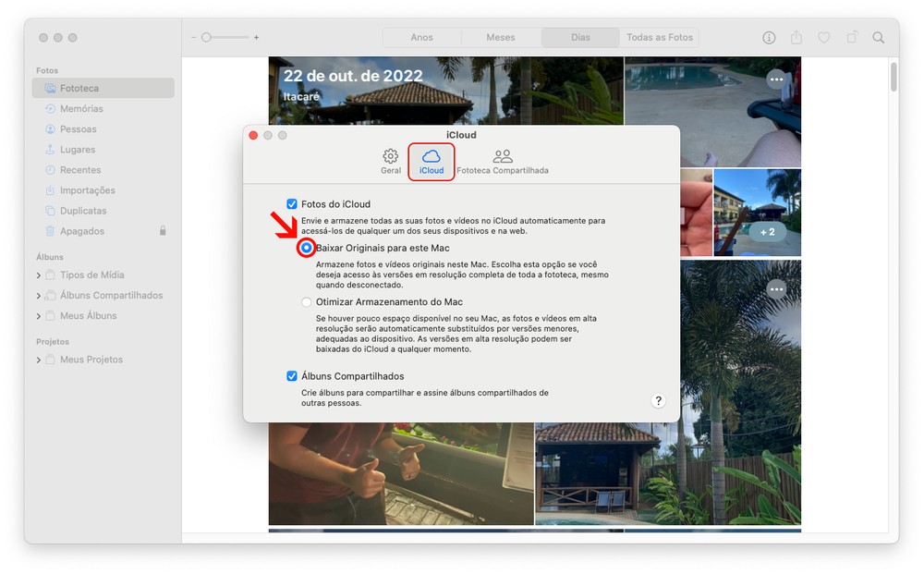Viewport: 924px width, 574px height.
Task: Expand Tipos de Mídia in sidebar
Action: point(39,275)
